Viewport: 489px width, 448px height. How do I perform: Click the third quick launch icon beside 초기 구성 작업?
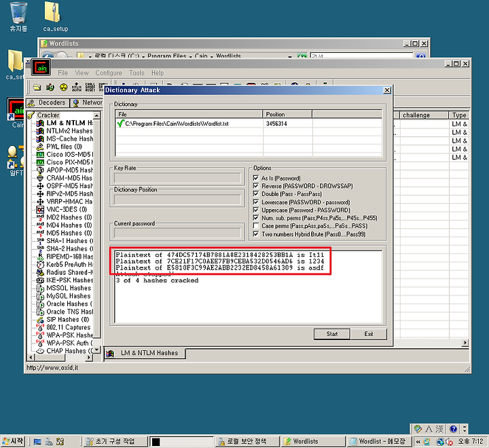click(60, 441)
